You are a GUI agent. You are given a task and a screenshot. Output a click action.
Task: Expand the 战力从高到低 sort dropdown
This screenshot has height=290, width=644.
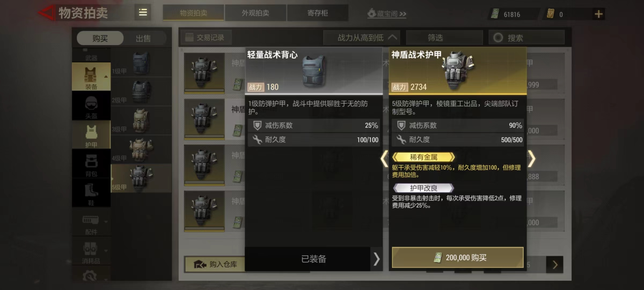click(361, 38)
